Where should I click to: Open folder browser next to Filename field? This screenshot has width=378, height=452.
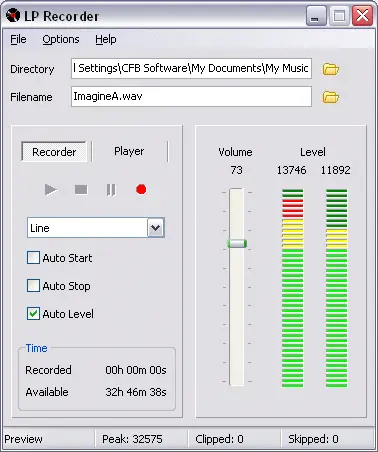point(330,97)
